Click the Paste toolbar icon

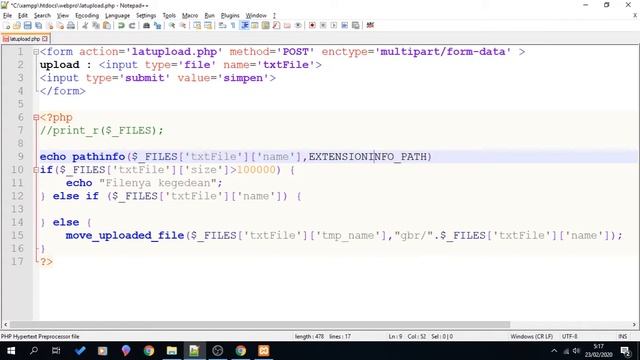click(x=107, y=25)
